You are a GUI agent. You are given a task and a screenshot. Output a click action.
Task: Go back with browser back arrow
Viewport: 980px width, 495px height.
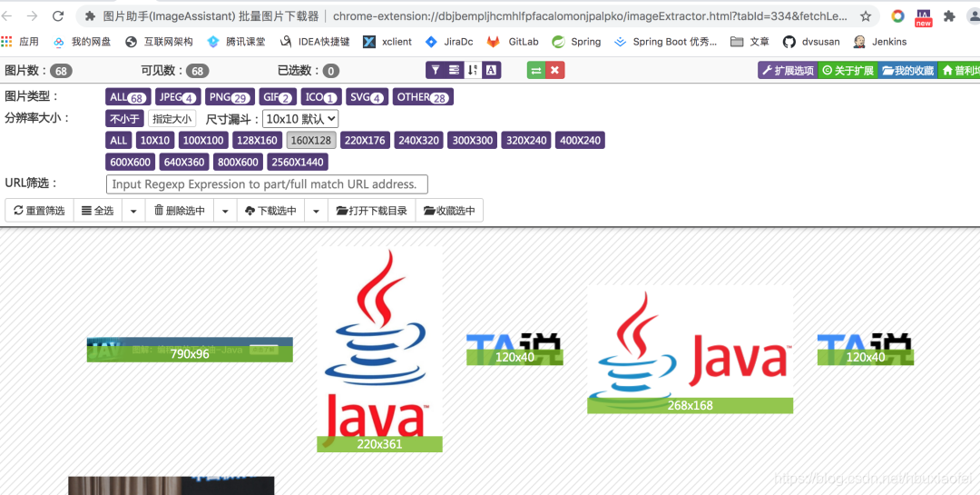[7, 16]
